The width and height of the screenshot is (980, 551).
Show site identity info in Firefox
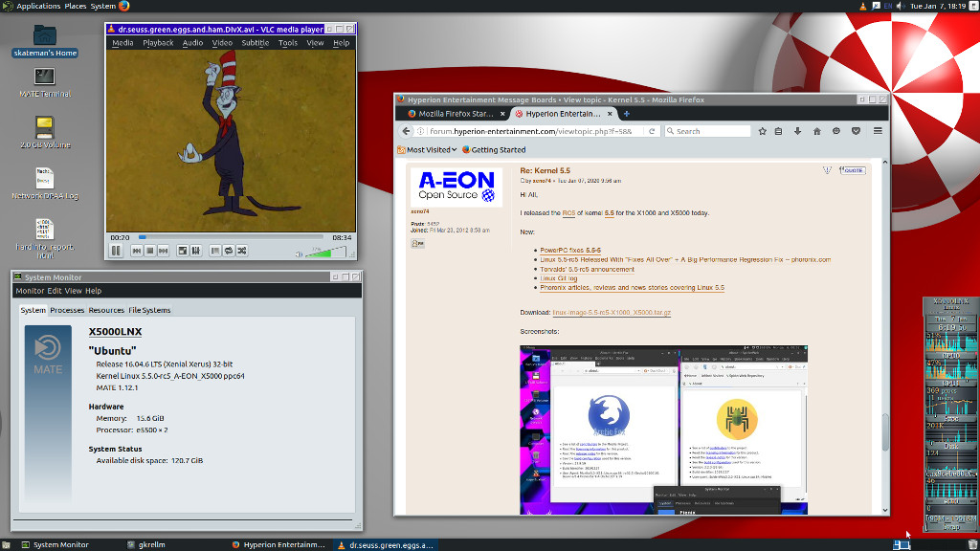[x=421, y=131]
